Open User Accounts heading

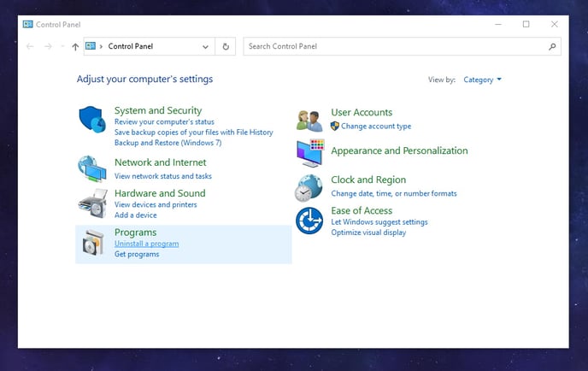coord(362,113)
